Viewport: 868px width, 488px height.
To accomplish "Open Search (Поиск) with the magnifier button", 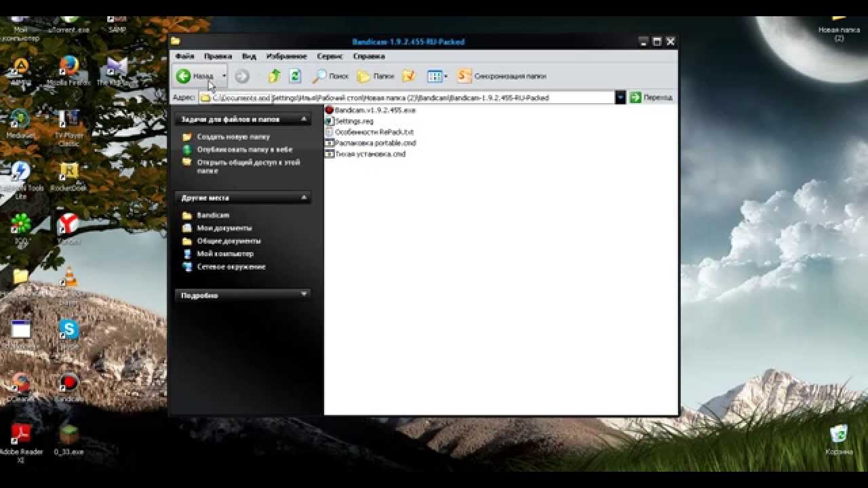I will pos(330,76).
